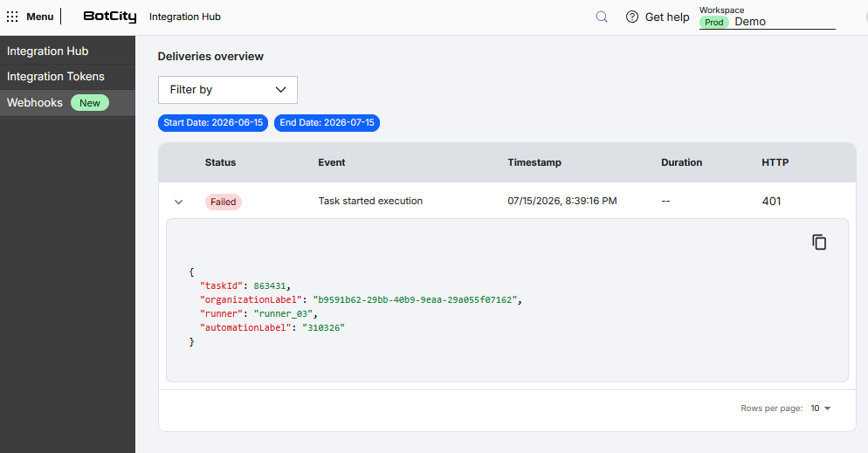Click timestamp 07/15/2026, 8:39:16 PM
Viewport: 868px width, 453px height.
pyautogui.click(x=561, y=201)
